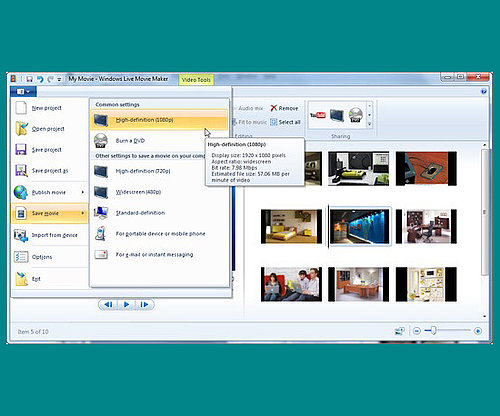The image size is (500, 416).
Task: Expand the Publish movie submenu arrow
Action: 83,192
